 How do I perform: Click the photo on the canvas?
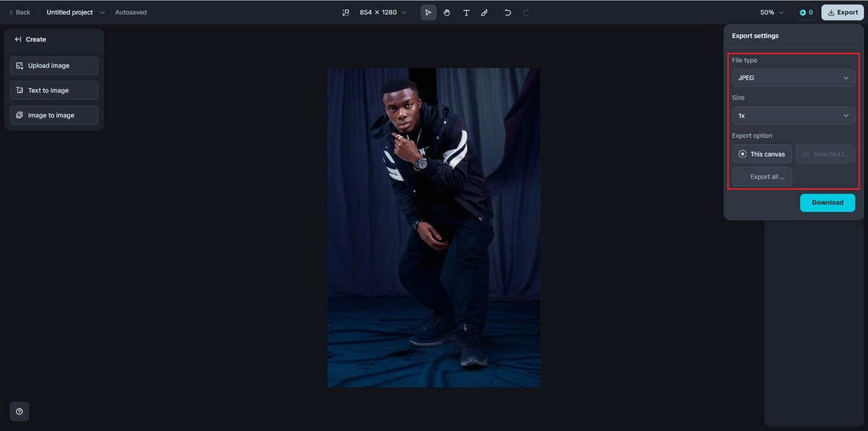[434, 228]
